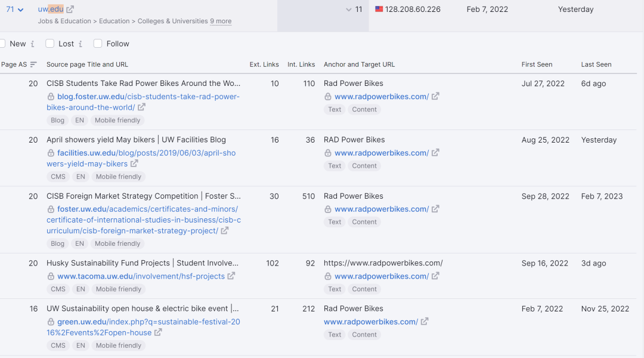Click Content tag in April showers row

364,166
